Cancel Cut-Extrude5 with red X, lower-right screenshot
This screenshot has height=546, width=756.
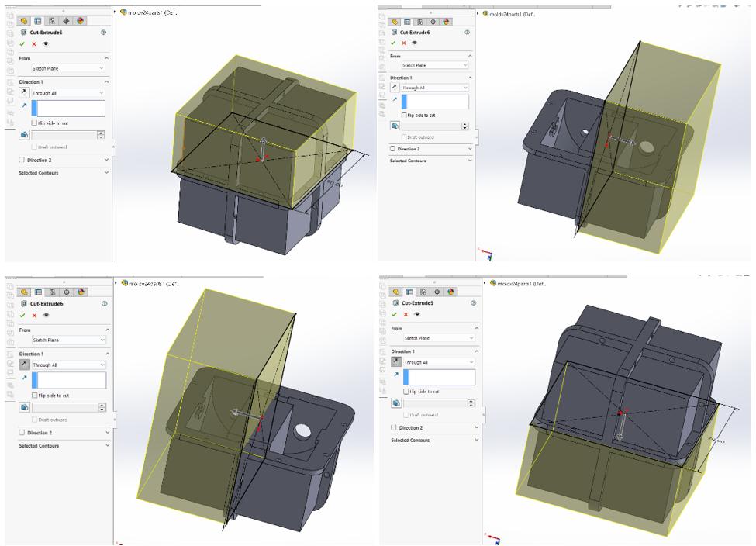[x=406, y=314]
